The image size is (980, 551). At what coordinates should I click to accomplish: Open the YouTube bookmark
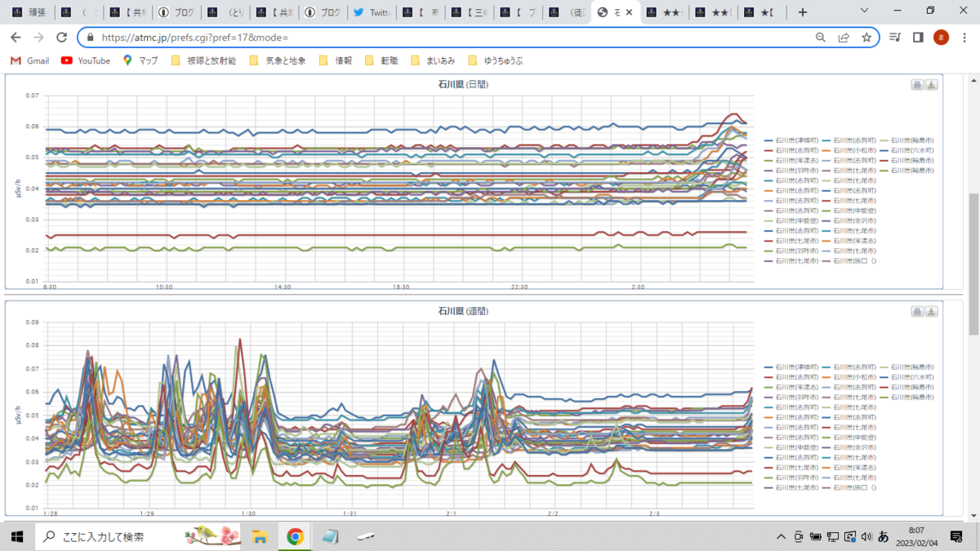tap(86, 60)
